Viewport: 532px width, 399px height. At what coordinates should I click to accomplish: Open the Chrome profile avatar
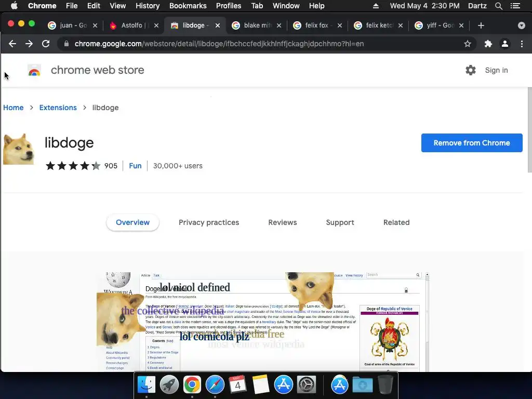click(505, 44)
